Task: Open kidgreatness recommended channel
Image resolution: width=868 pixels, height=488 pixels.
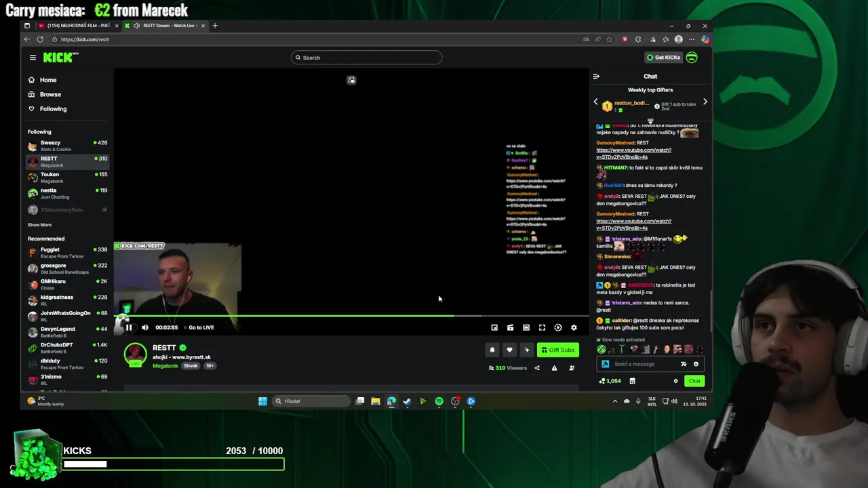Action: pos(67,300)
